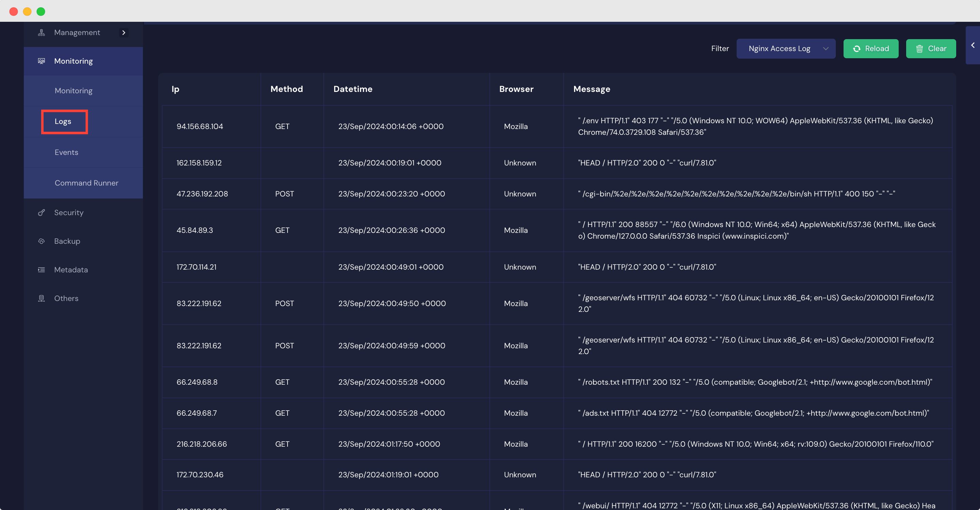Click the trash icon on the Clear button

(x=920, y=49)
